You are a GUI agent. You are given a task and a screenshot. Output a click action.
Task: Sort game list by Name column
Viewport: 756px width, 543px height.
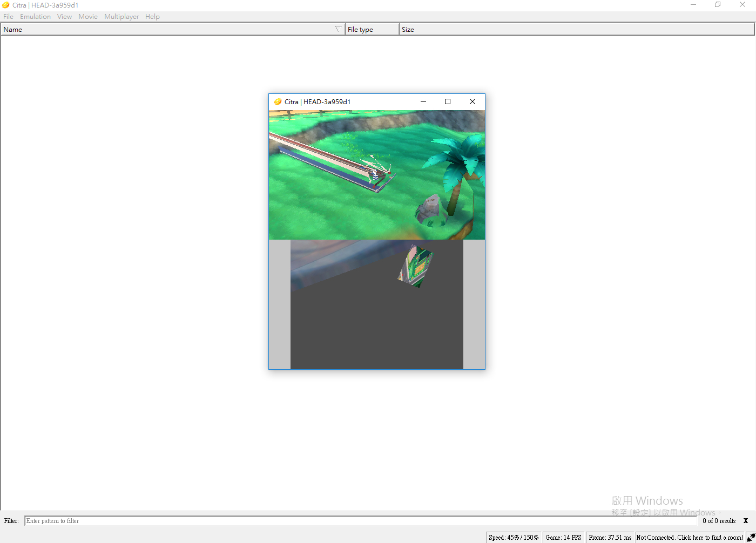click(x=173, y=29)
